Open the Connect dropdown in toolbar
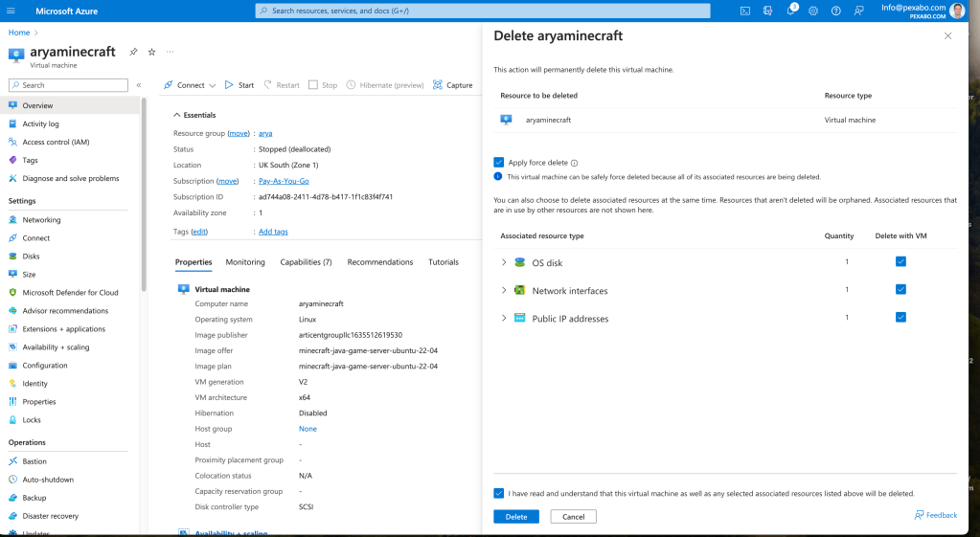The image size is (980, 537). coord(190,85)
